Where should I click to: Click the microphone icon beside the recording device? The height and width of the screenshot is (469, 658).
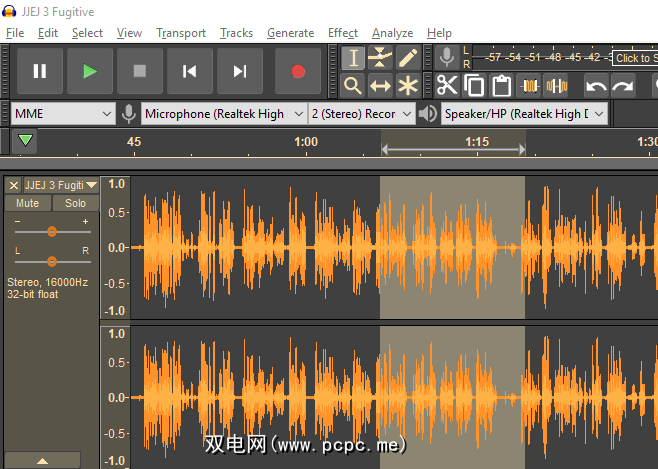pyautogui.click(x=128, y=114)
